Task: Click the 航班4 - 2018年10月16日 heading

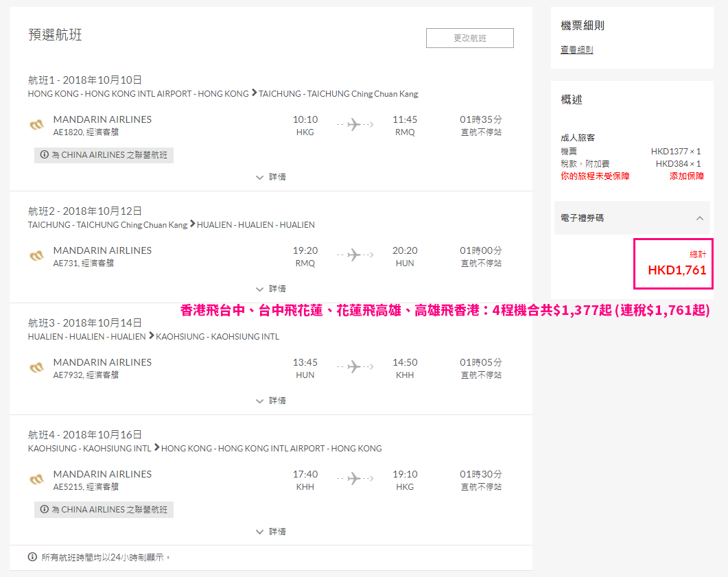Action: pyautogui.click(x=85, y=435)
